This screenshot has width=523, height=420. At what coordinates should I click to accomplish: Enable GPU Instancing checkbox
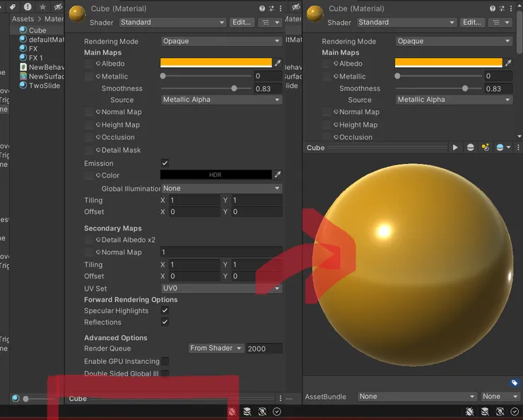pos(165,361)
